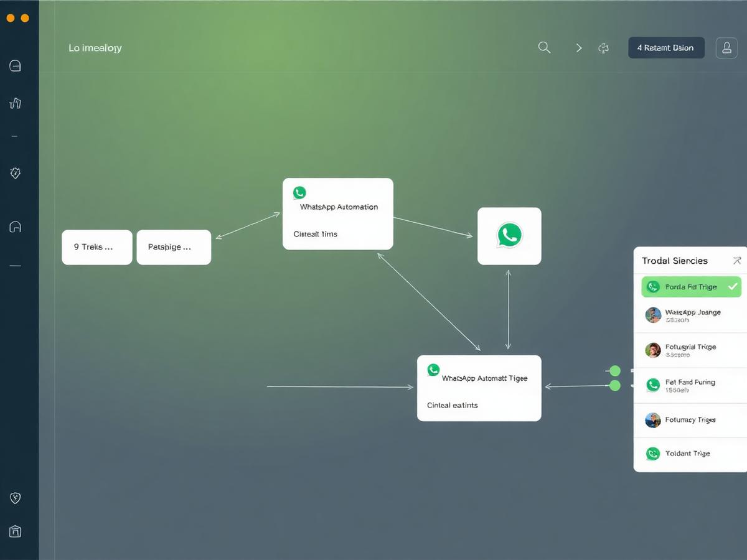Click the lightning badge sidebar icon

click(16, 173)
